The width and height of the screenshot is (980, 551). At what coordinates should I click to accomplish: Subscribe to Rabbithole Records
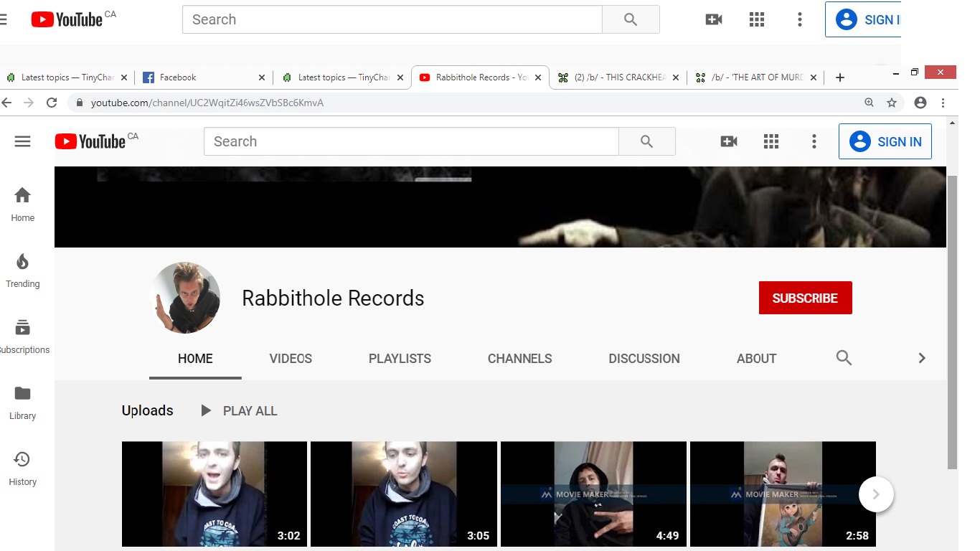click(805, 298)
